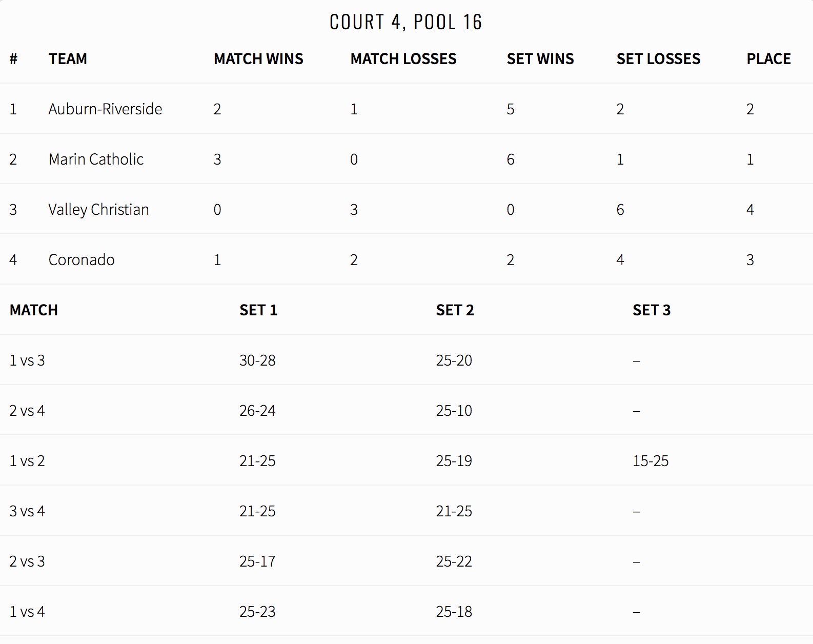Select the Valley Christian team row
Viewport: 813px width, 644px height.
pos(406,209)
